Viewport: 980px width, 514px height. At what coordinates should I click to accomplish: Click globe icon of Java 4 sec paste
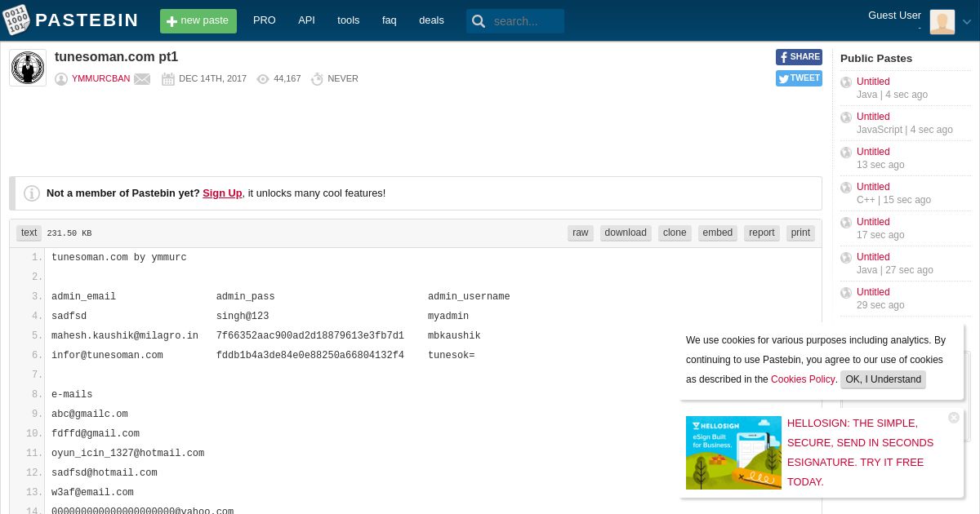(846, 82)
